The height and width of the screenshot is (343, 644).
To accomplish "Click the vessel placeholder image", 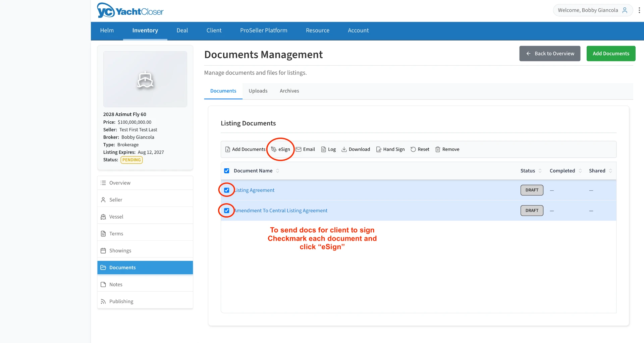I will 145,79.
